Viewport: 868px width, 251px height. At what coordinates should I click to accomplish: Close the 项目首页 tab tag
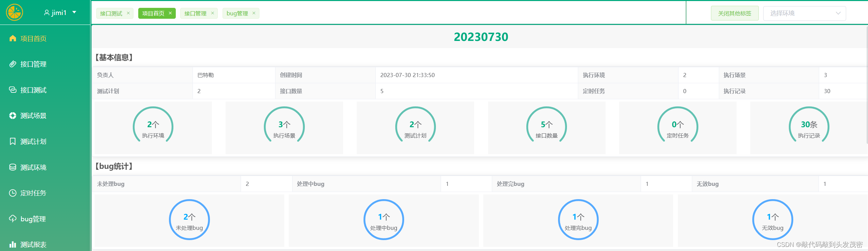coord(170,13)
